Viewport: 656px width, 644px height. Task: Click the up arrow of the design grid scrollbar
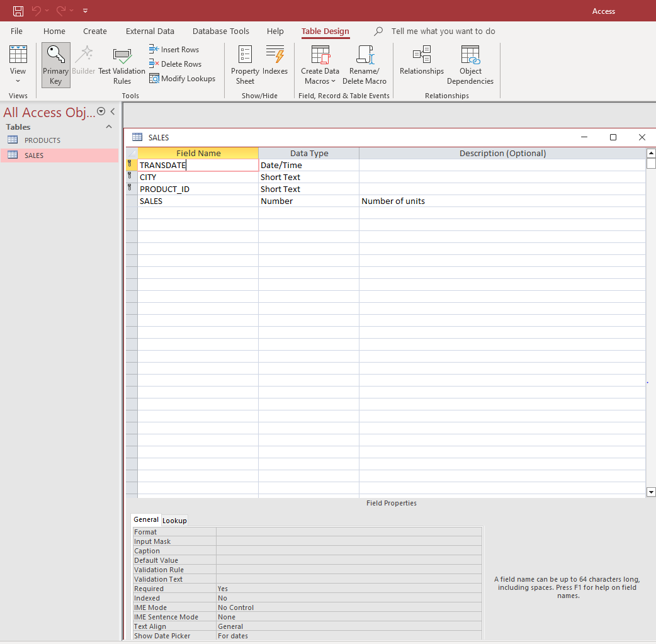coord(651,153)
